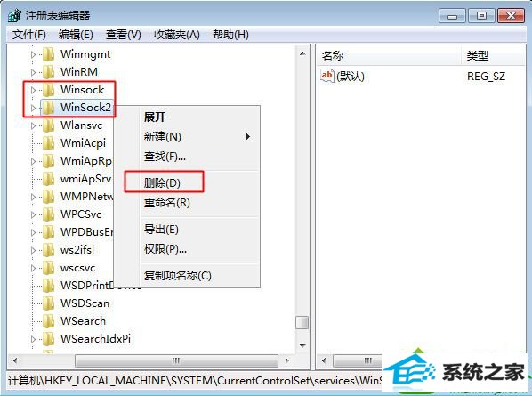Click tree pane scroll down arrow
532x396 pixels.
(x=302, y=346)
